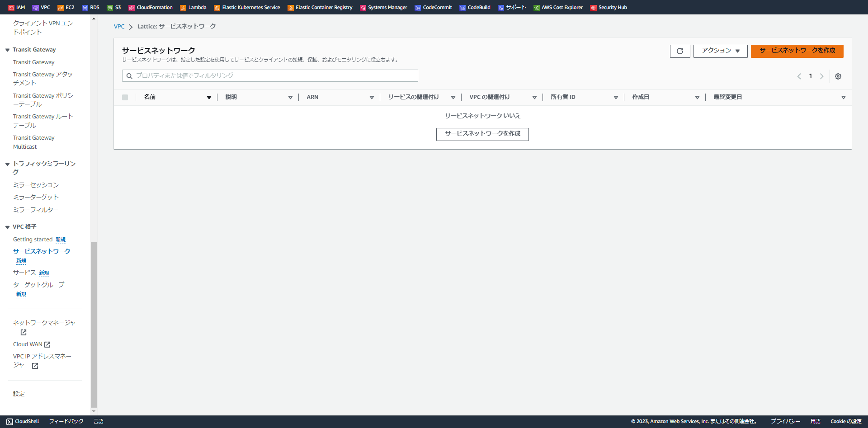Image resolution: width=868 pixels, height=428 pixels.
Task: Click the refresh icon button
Action: pyautogui.click(x=680, y=51)
